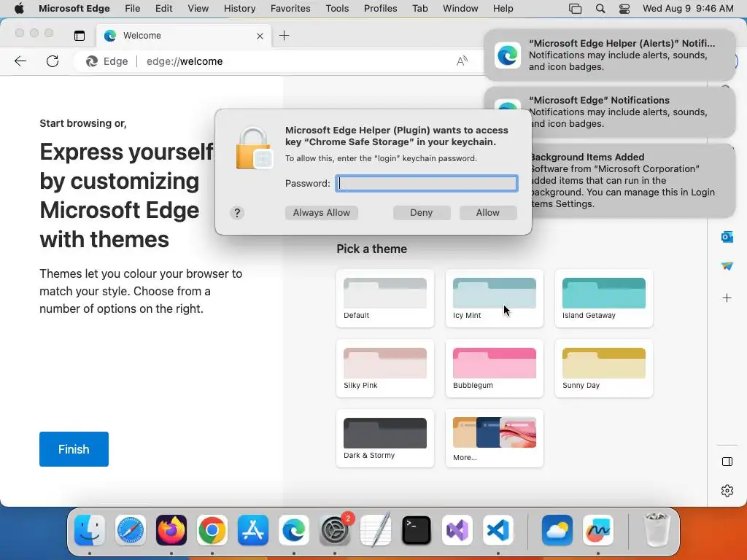Open the Trash in the Dock

657,530
